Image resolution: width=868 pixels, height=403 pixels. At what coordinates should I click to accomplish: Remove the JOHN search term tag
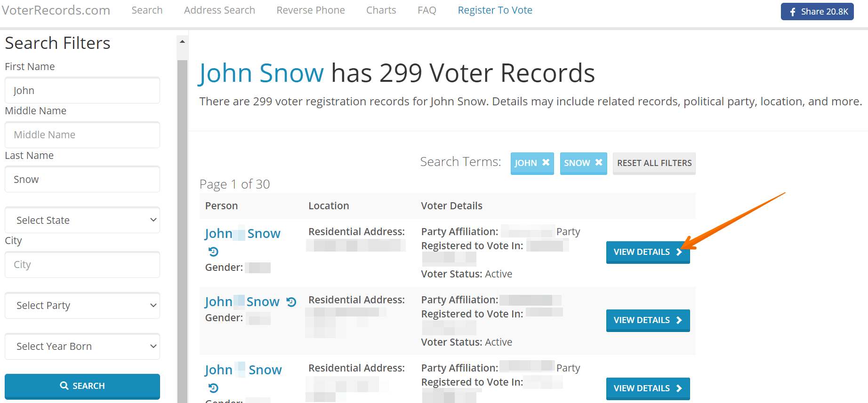coord(546,162)
